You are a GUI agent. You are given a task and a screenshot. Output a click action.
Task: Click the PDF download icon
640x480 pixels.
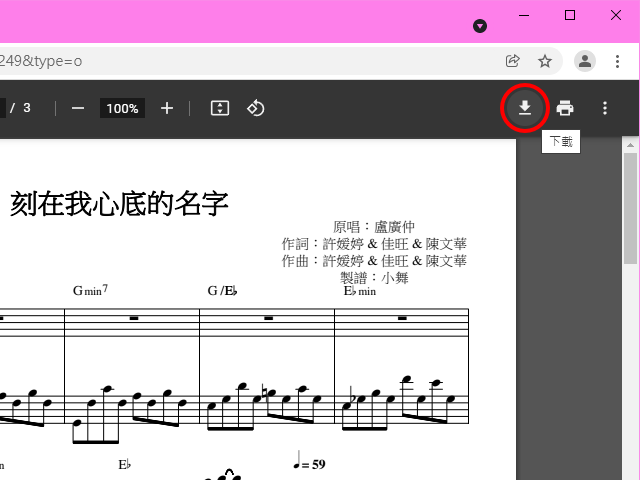click(x=524, y=108)
